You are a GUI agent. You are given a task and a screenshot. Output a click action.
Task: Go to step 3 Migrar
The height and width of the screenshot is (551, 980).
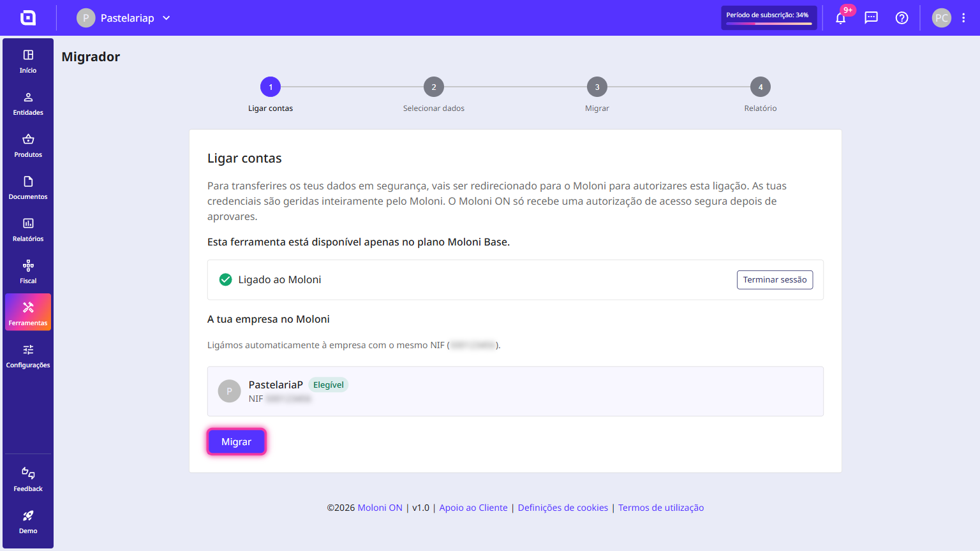[x=597, y=95]
